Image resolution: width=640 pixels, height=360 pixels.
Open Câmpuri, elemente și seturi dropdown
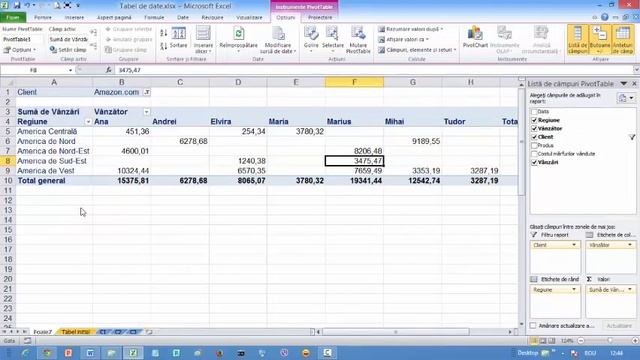[x=417, y=50]
